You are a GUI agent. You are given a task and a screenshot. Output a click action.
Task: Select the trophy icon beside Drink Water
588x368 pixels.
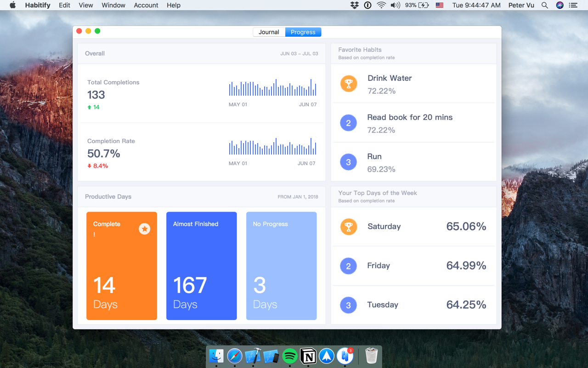coord(348,84)
